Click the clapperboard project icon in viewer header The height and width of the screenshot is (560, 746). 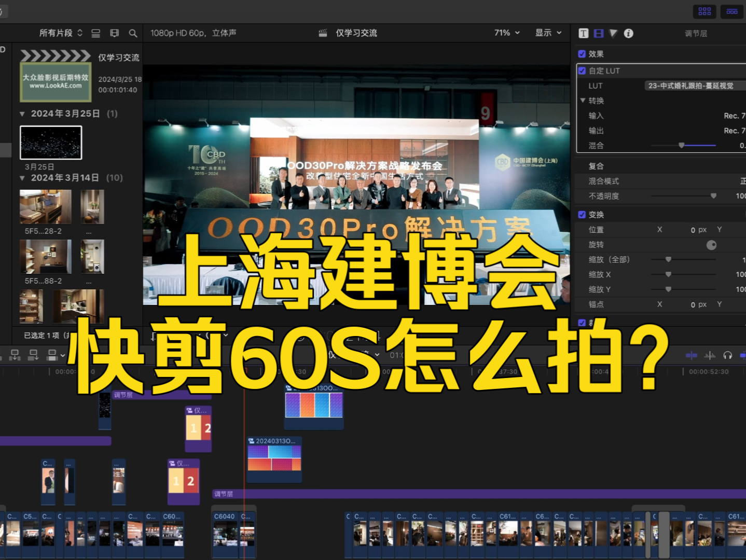(323, 33)
